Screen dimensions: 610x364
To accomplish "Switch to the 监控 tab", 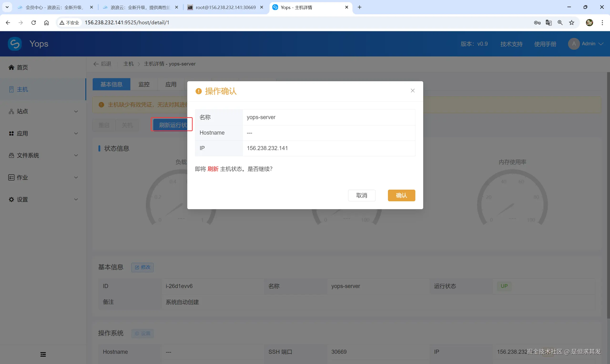I will click(x=144, y=84).
